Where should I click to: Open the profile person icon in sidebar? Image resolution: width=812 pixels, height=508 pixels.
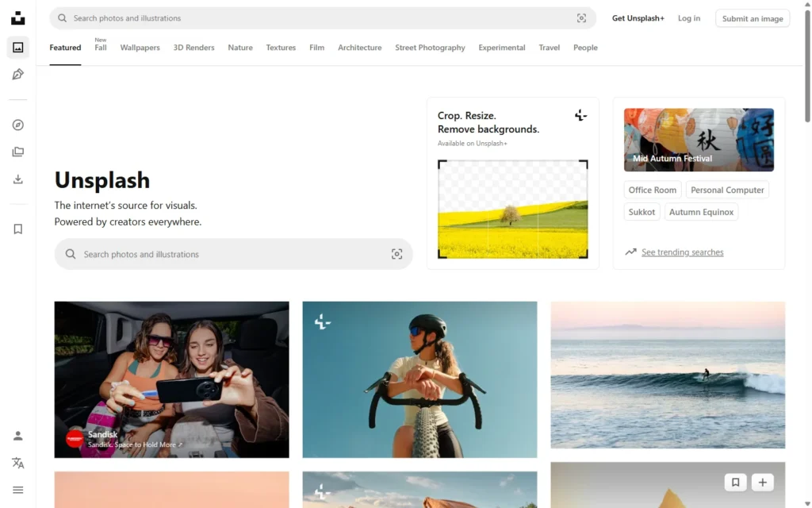click(x=17, y=436)
